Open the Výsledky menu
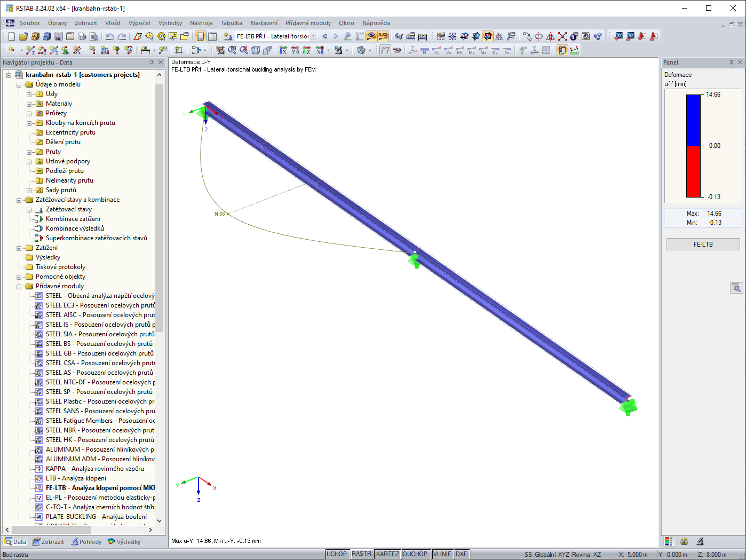Image resolution: width=746 pixels, height=560 pixels. click(170, 23)
